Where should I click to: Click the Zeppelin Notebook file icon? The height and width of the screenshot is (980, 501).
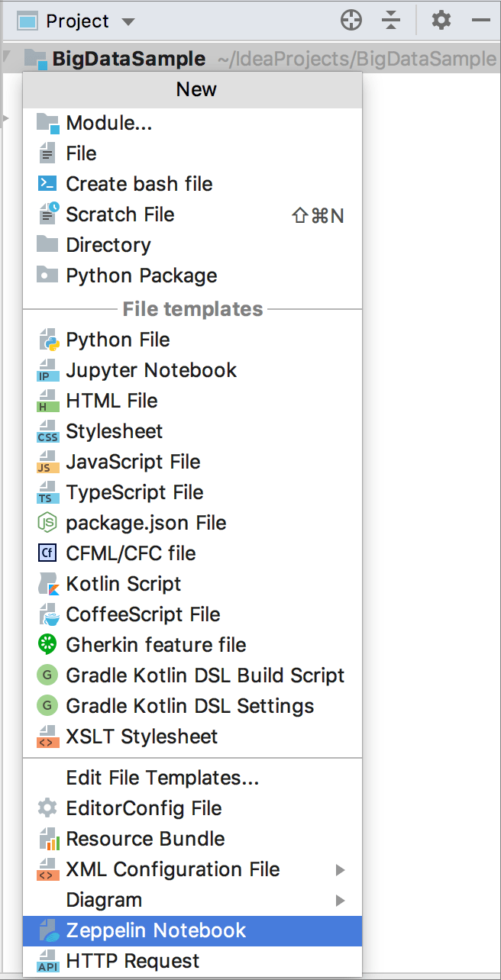[x=47, y=931]
